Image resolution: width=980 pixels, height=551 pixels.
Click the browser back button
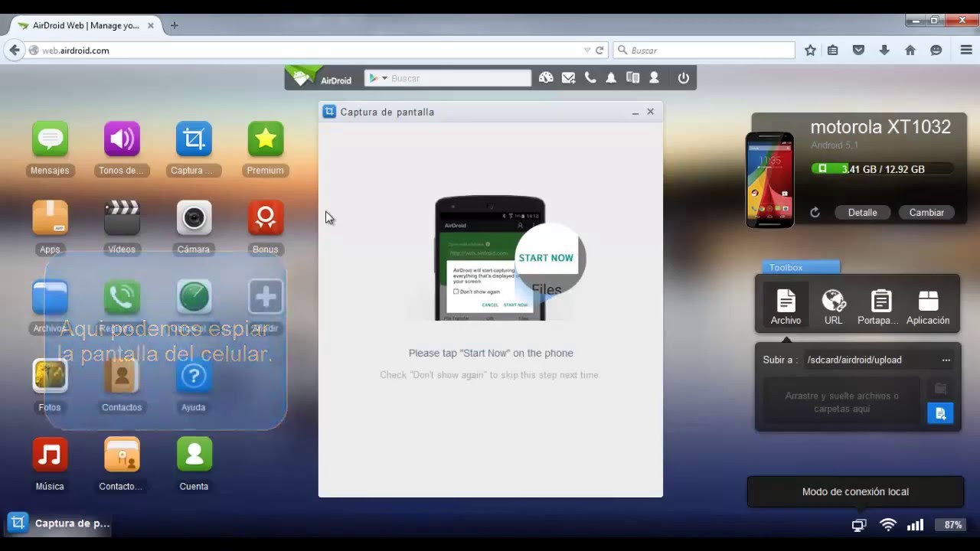click(x=14, y=51)
